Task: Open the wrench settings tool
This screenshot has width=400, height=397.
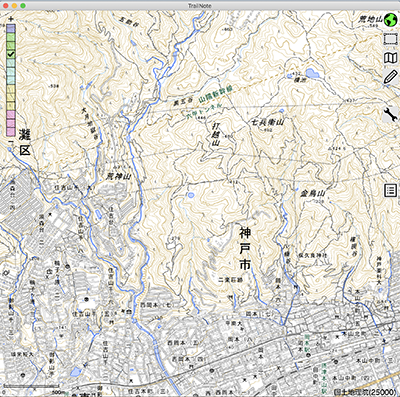Action: click(x=390, y=114)
